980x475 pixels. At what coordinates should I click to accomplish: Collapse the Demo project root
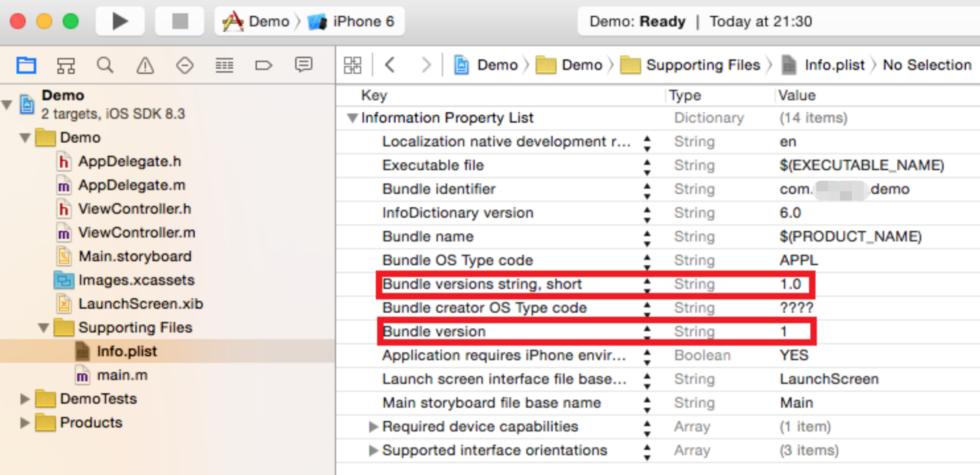7,104
